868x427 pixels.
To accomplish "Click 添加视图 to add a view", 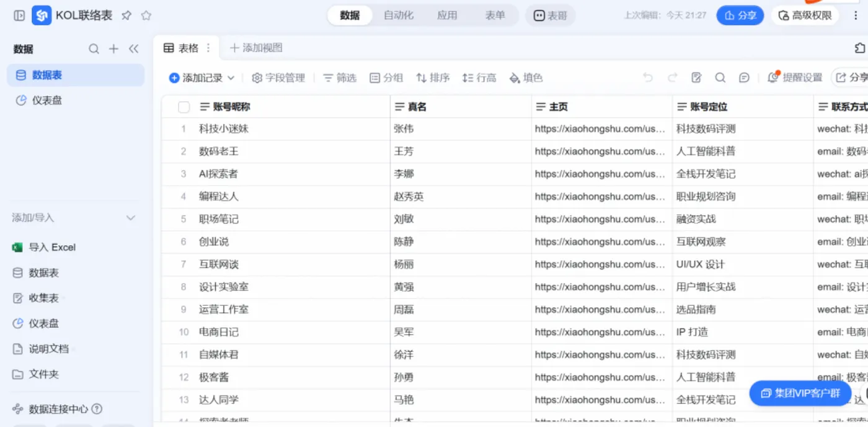I will (x=256, y=48).
